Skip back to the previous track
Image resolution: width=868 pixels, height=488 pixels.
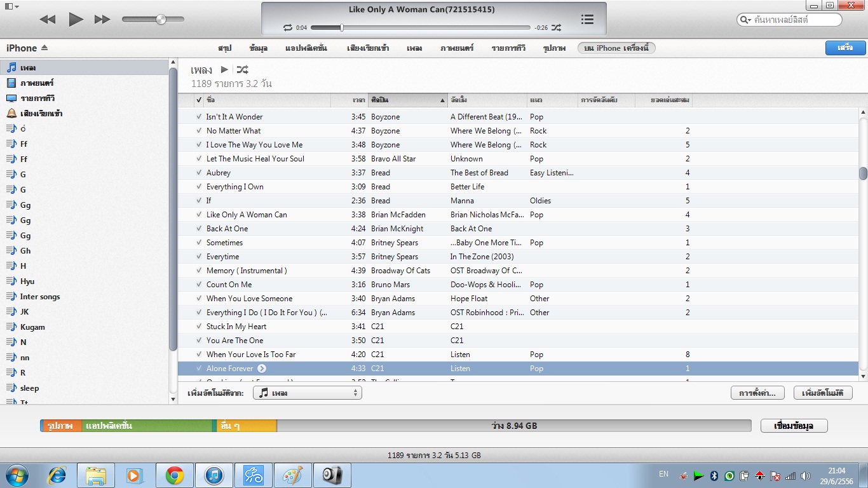tap(48, 20)
